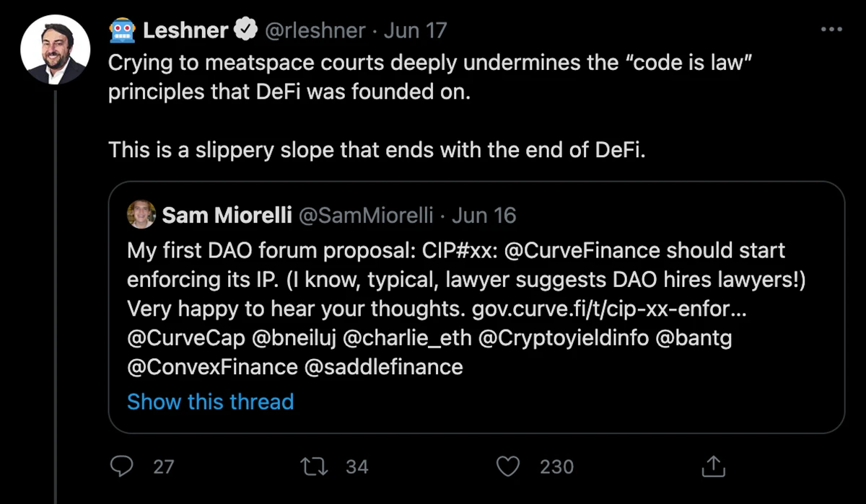
Task: Open the quoted tweet text body
Action: click(x=457, y=309)
